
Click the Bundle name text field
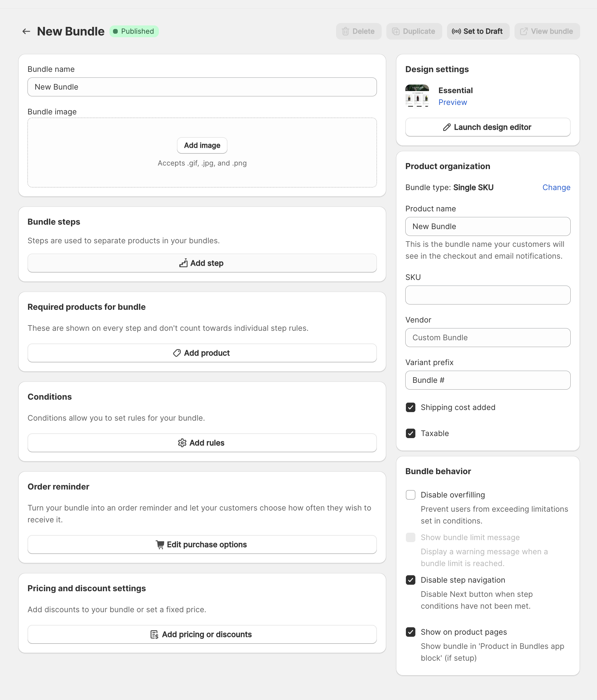click(x=202, y=87)
